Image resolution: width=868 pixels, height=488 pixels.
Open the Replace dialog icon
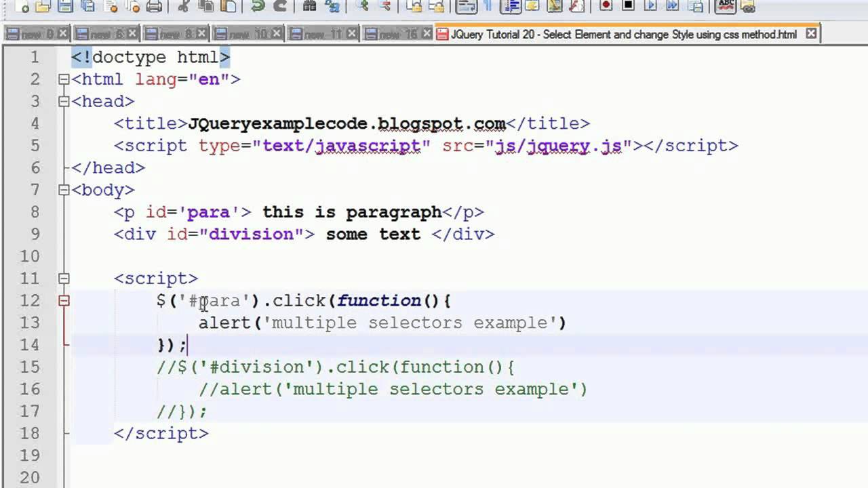[x=332, y=6]
